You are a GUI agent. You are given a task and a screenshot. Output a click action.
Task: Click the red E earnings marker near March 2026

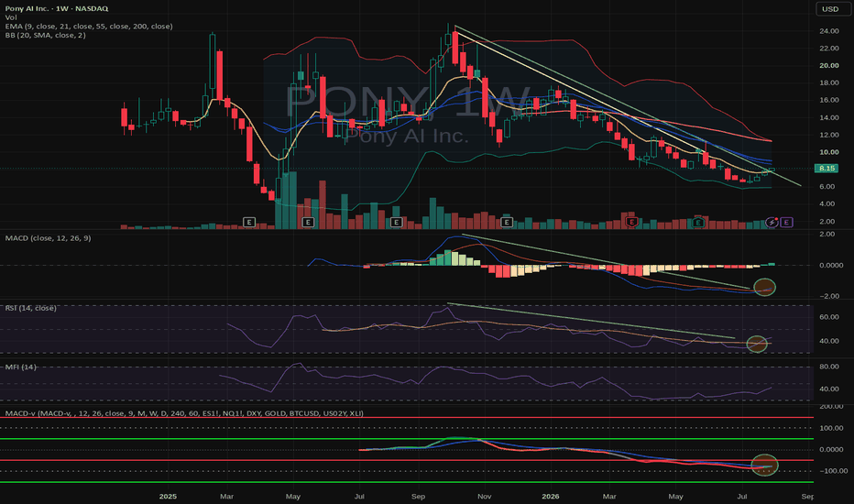[631, 223]
